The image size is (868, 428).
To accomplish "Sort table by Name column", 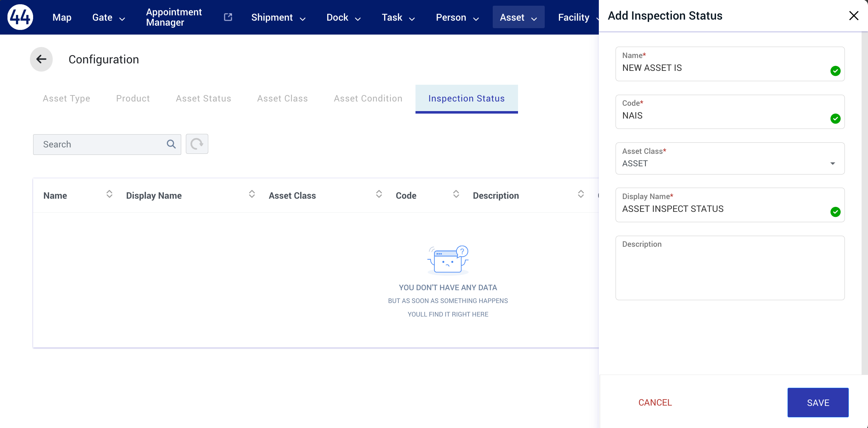I will pyautogui.click(x=109, y=194).
